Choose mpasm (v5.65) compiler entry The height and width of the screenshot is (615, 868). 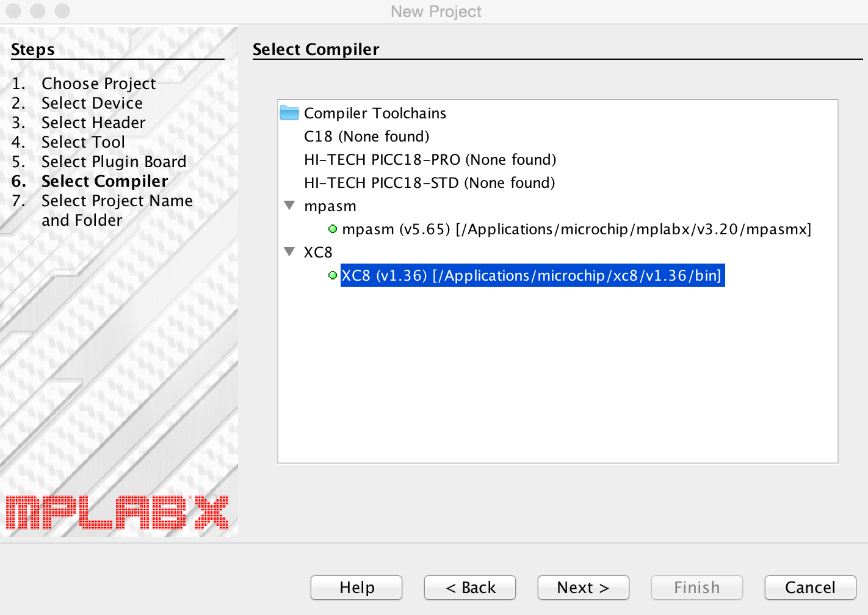(577, 229)
